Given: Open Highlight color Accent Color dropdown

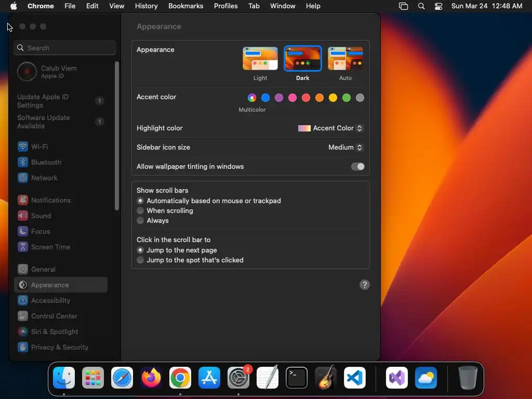Looking at the screenshot, I should point(330,128).
